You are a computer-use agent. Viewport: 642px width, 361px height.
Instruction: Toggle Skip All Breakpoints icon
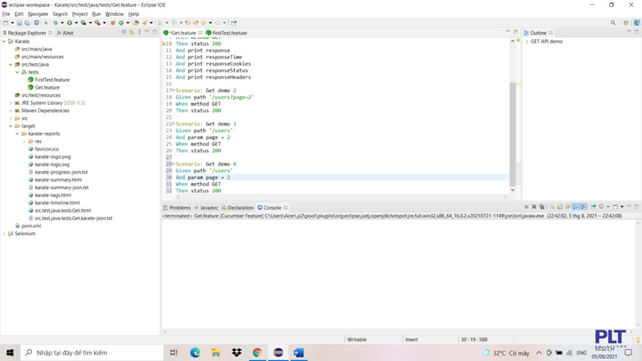click(46, 23)
